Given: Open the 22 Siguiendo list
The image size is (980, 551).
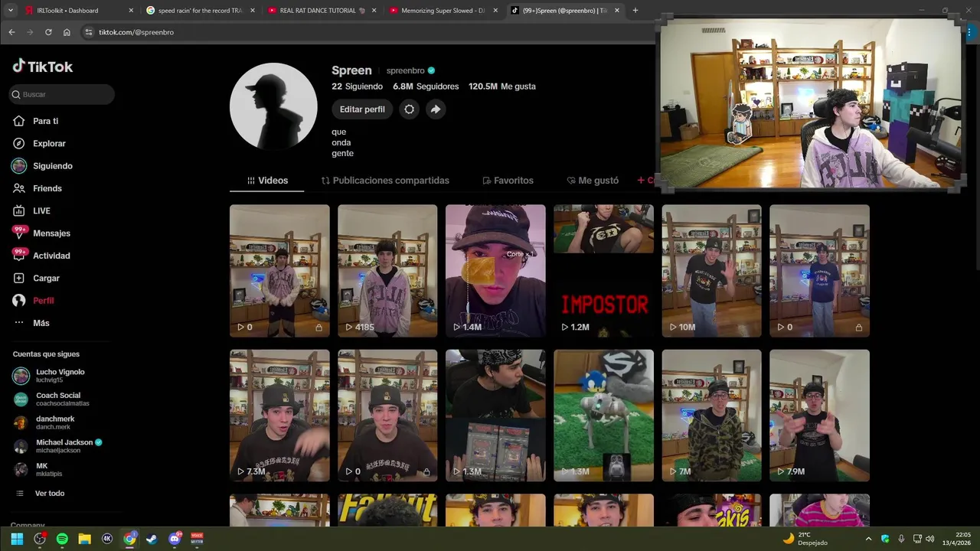Looking at the screenshot, I should pyautogui.click(x=357, y=86).
